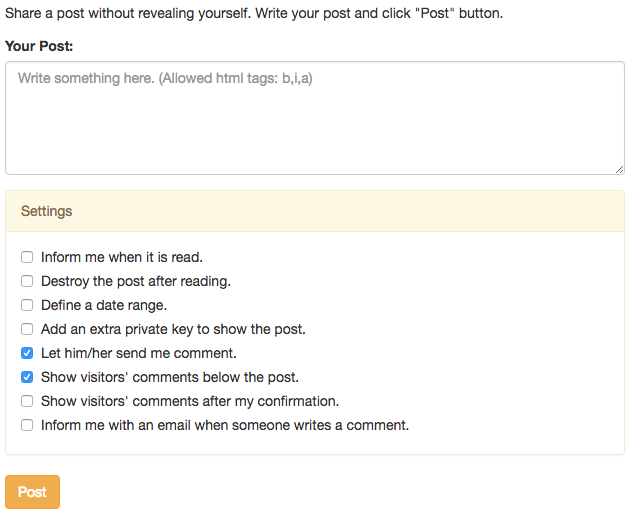
Task: Check the "Define a date range" box
Action: (x=27, y=305)
